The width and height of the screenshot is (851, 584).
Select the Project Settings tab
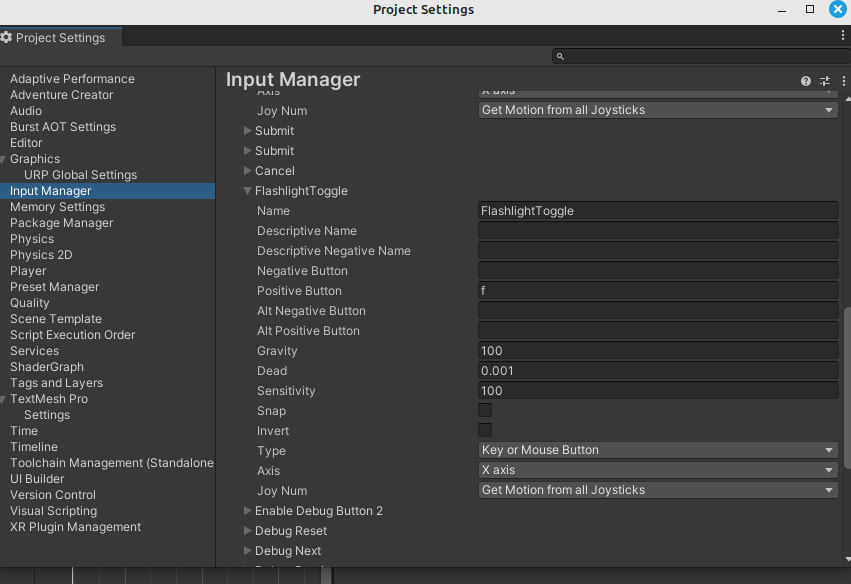pyautogui.click(x=60, y=37)
